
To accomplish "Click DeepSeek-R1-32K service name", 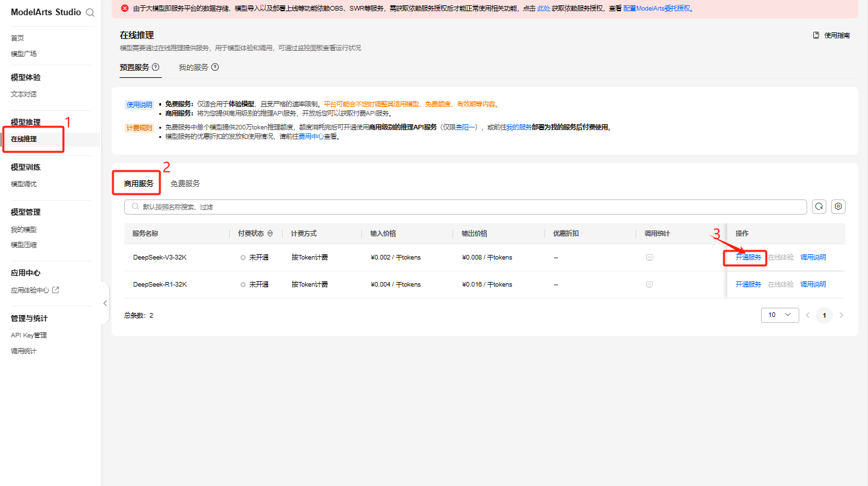I will coord(160,285).
